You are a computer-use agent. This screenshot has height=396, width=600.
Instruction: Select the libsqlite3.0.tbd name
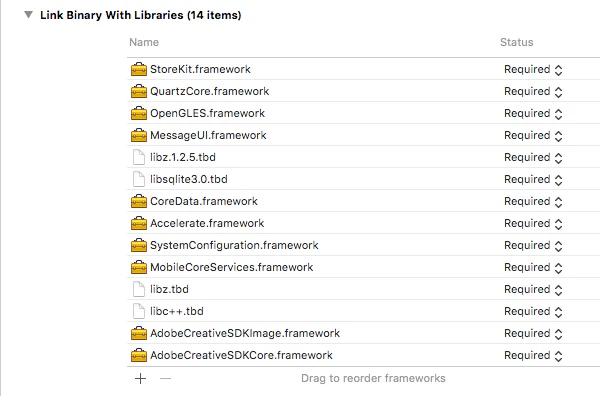[189, 179]
